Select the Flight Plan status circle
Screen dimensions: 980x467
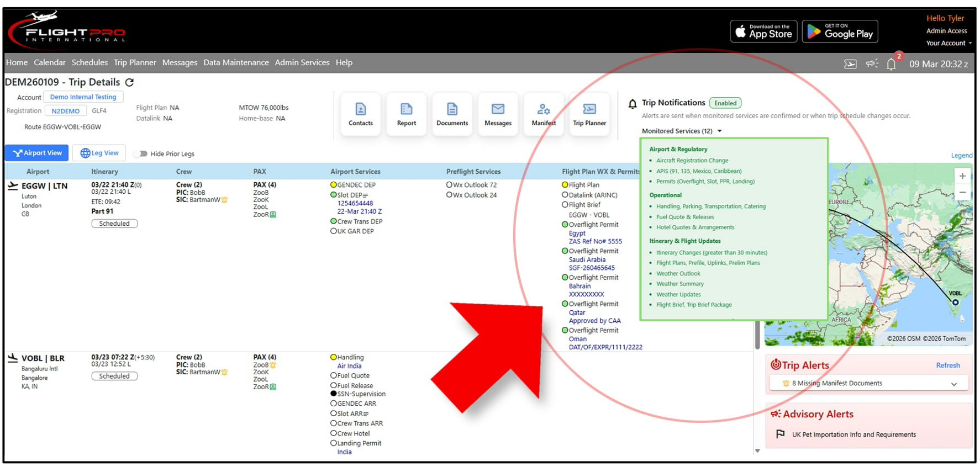coord(565,185)
